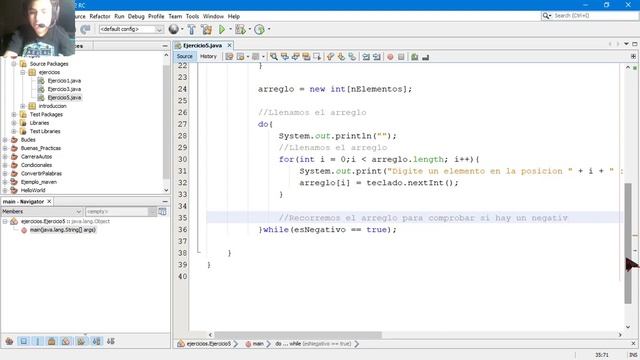Click Clean and Build Project icon

pos(207,29)
